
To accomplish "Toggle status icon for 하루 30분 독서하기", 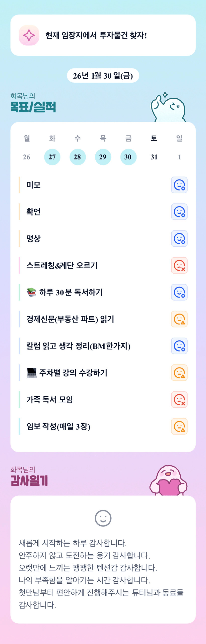I will pos(179,292).
